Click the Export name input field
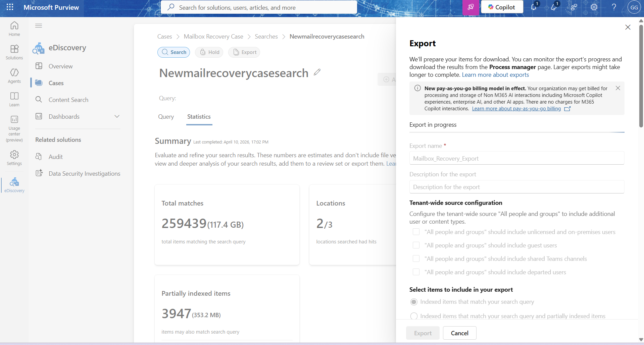 point(516,158)
